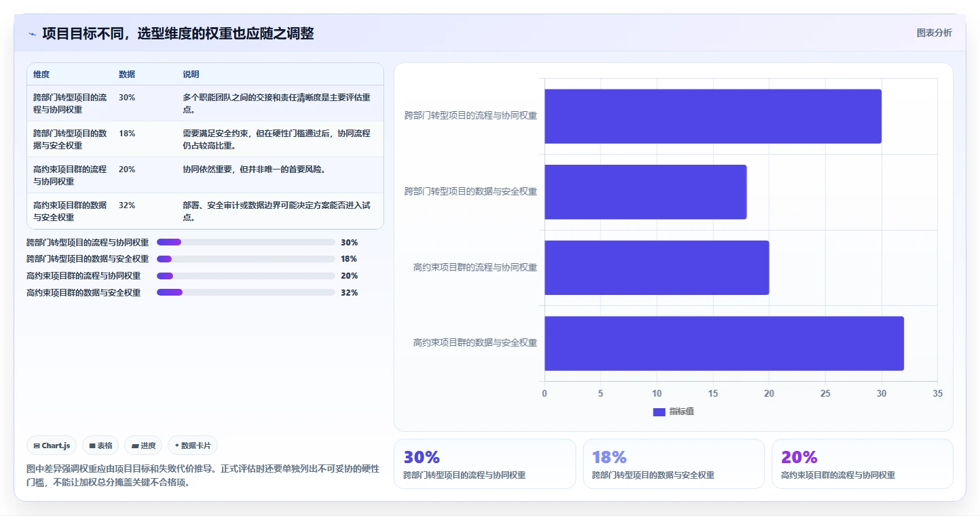Click the 32% value in the table
The image size is (980, 516).
127,205
